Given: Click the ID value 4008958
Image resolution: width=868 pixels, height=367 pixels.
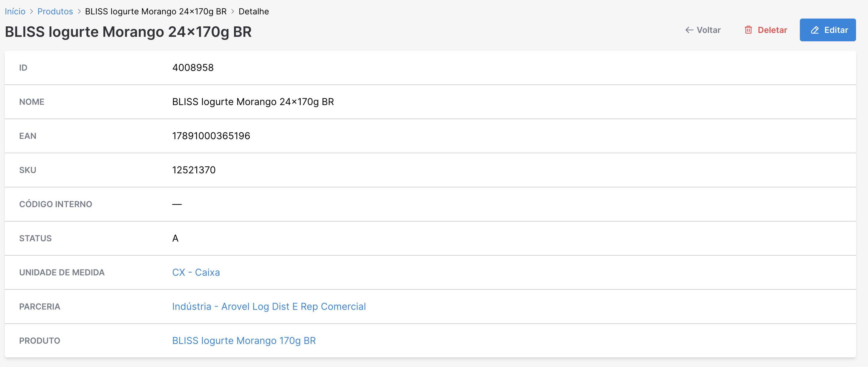Looking at the screenshot, I should pos(193,68).
